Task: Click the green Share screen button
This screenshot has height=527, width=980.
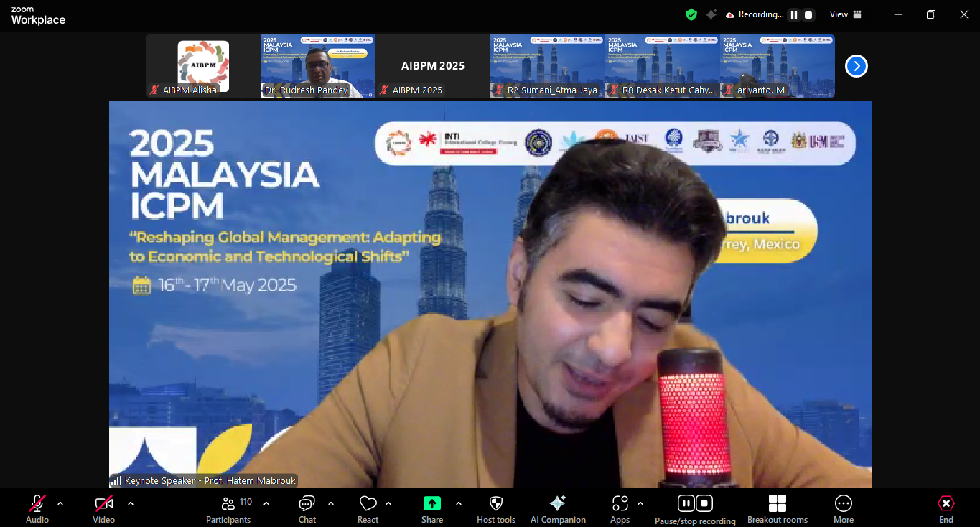Action: coord(432,508)
